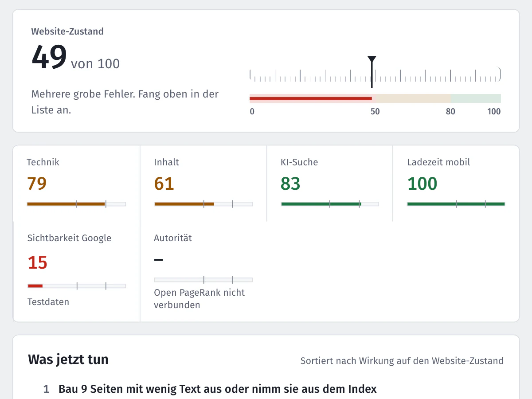The height and width of the screenshot is (399, 532).
Task: Click the KI-Suche value 83
Action: tap(290, 184)
